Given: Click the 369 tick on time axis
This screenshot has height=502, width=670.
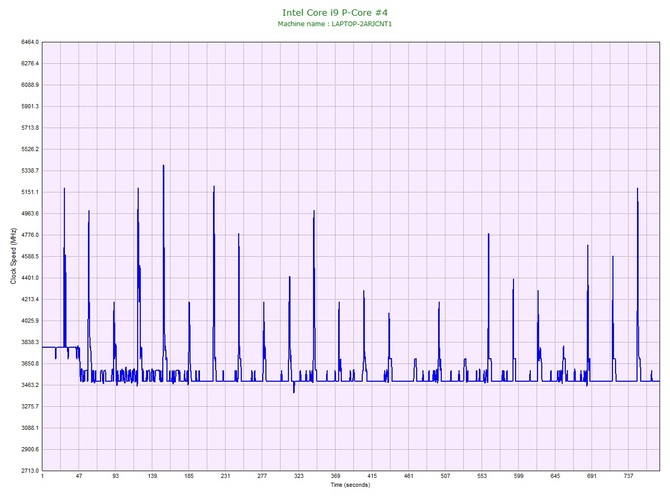Looking at the screenshot, I should pos(335,476).
